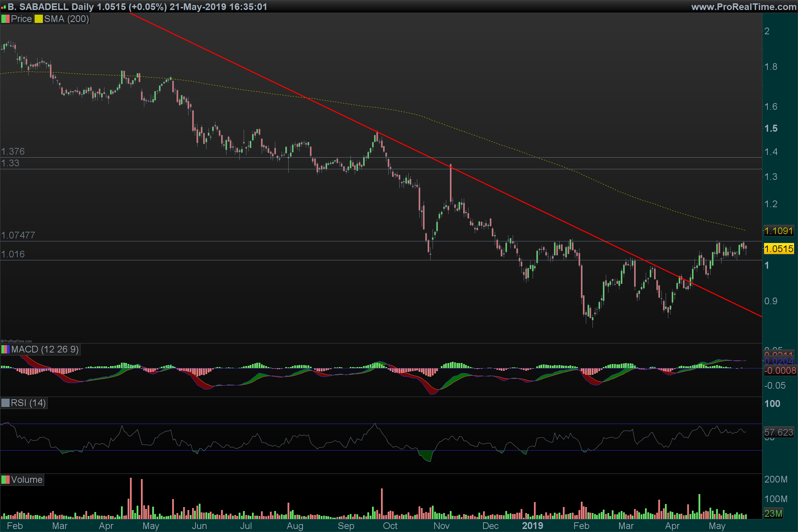798x532 pixels.
Task: Click the gray RSI (14) indicator icon
Action: coord(5,403)
